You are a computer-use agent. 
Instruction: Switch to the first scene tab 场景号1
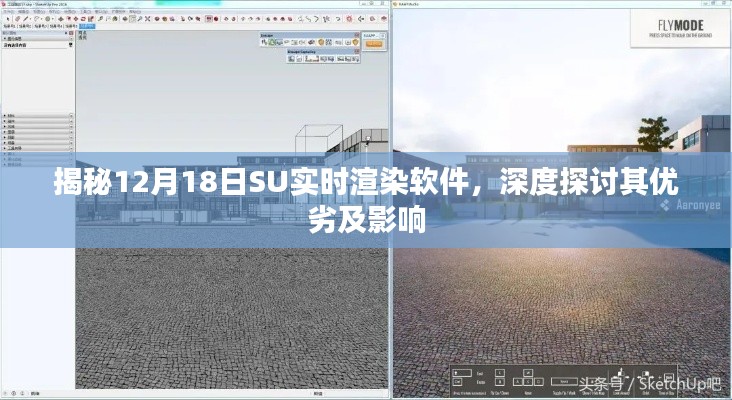9,26
